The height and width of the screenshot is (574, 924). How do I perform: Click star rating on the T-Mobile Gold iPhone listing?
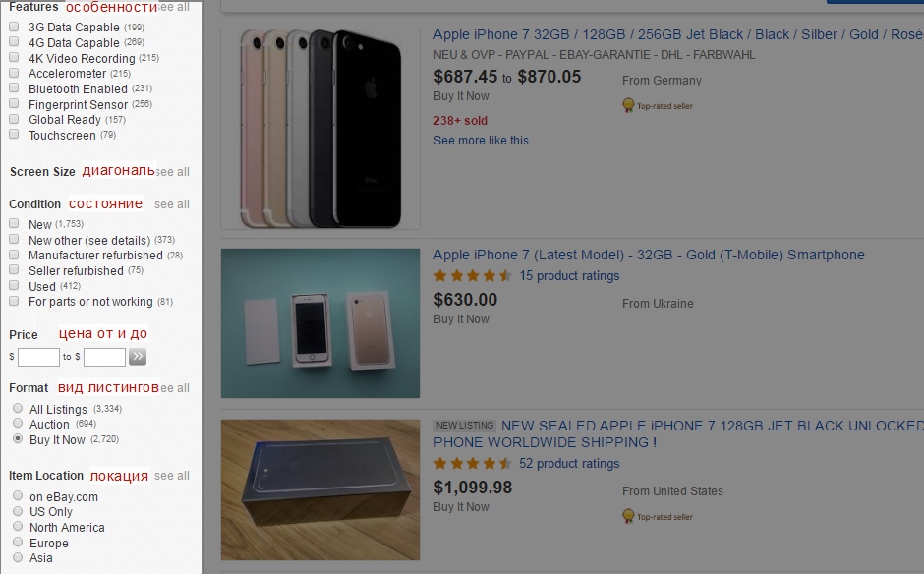pos(473,276)
